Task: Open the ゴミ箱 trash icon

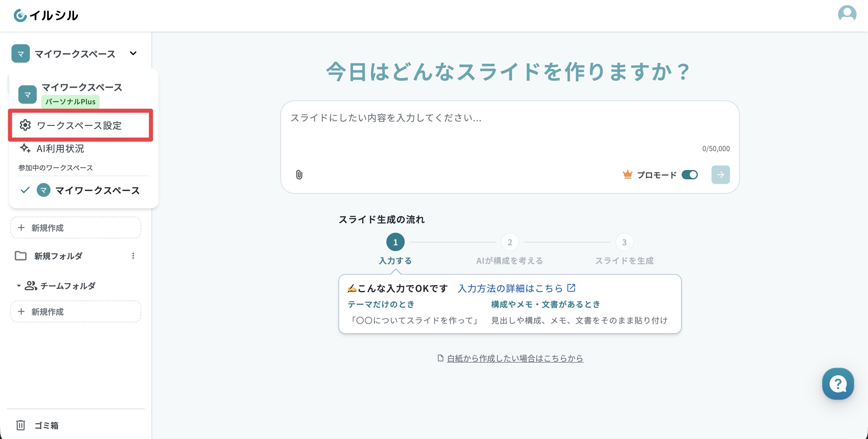Action: (21, 425)
